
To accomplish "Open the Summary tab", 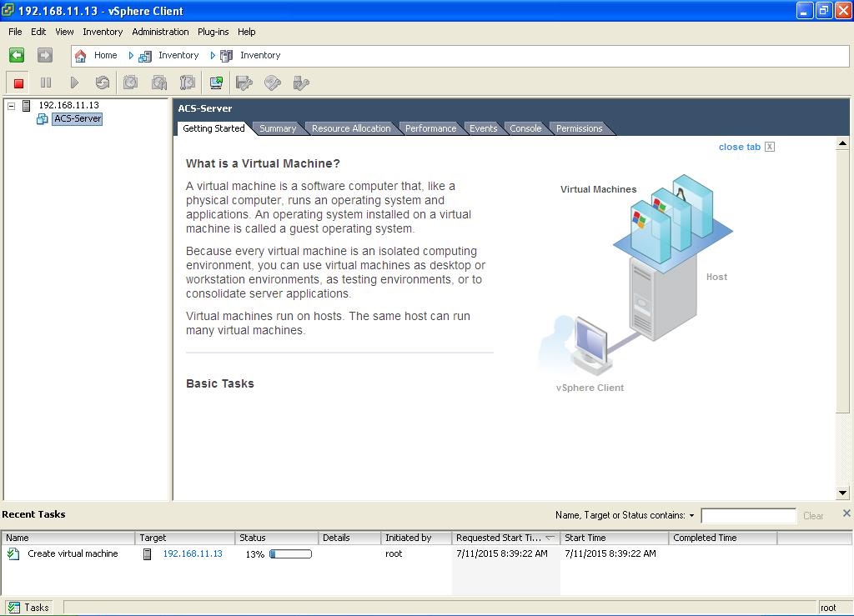I will [x=277, y=128].
